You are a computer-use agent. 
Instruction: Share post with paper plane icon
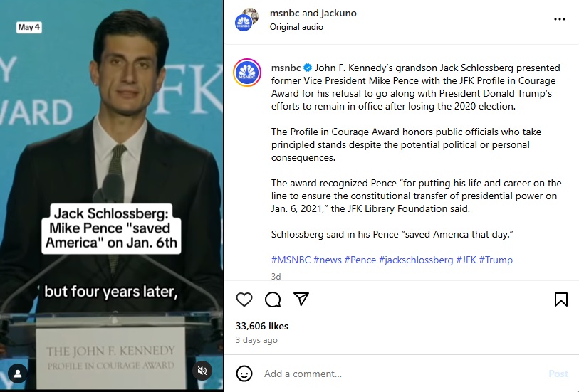[x=301, y=299]
